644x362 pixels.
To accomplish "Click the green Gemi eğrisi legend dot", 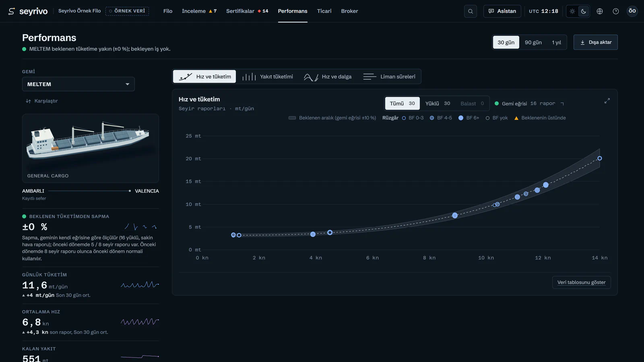I will (x=497, y=103).
